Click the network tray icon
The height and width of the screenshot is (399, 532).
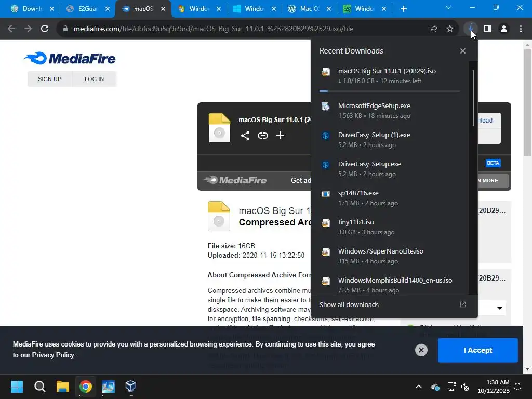click(451, 387)
